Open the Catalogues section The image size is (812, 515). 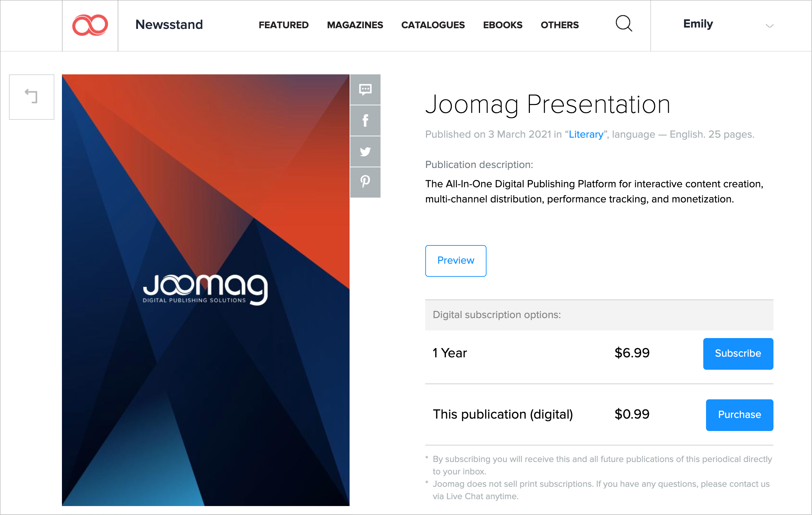click(433, 25)
